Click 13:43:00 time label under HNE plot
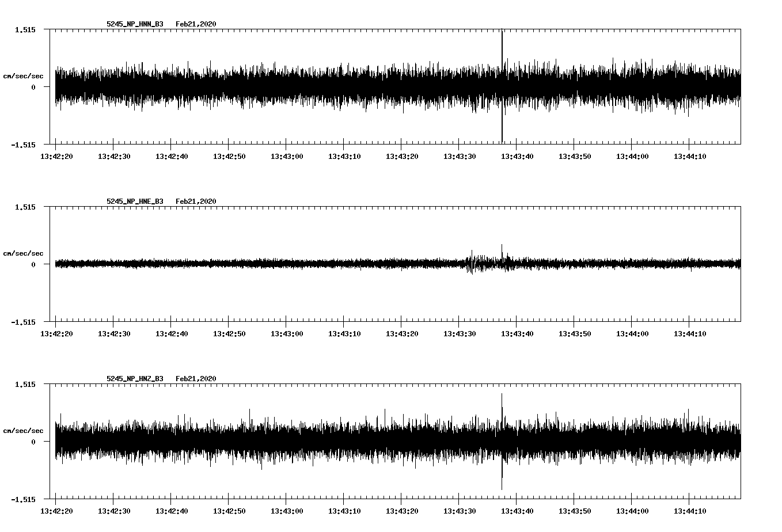The width and height of the screenshot is (782, 532). tap(287, 334)
